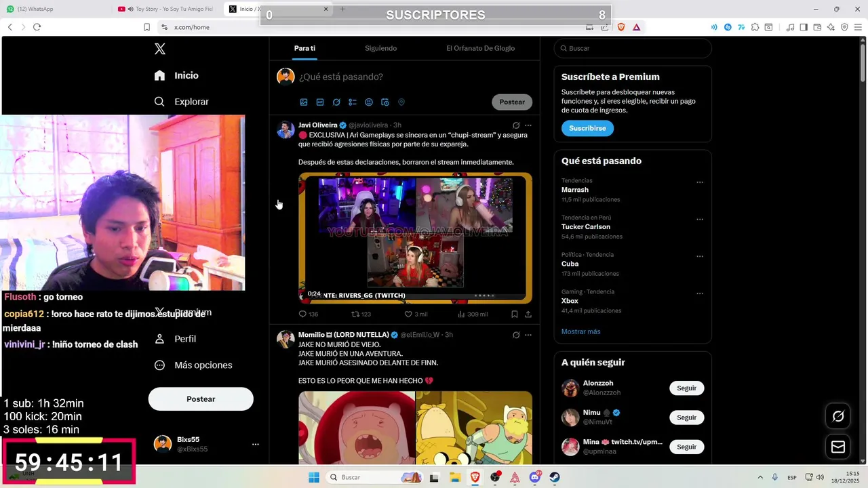The height and width of the screenshot is (488, 868).
Task: Open the Windows Start menu
Action: point(314,477)
